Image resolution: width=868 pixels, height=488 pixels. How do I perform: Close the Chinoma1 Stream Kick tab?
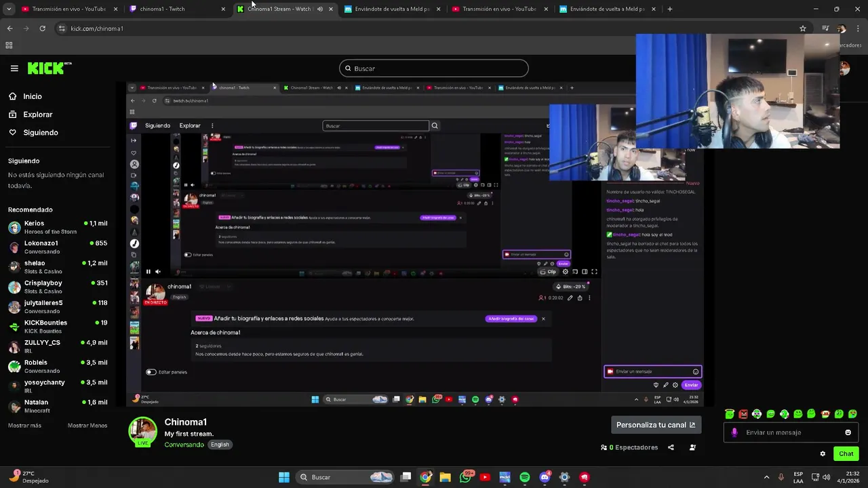330,9
